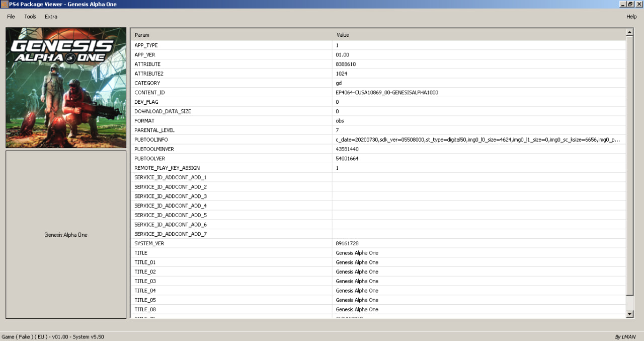
Task: Select the CONTENT_ID parameter name
Action: coord(149,93)
